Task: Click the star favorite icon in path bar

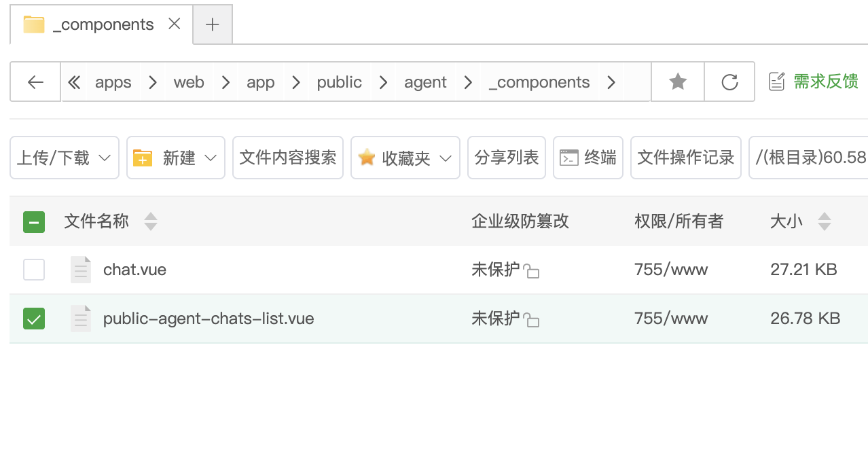Action: coord(678,82)
